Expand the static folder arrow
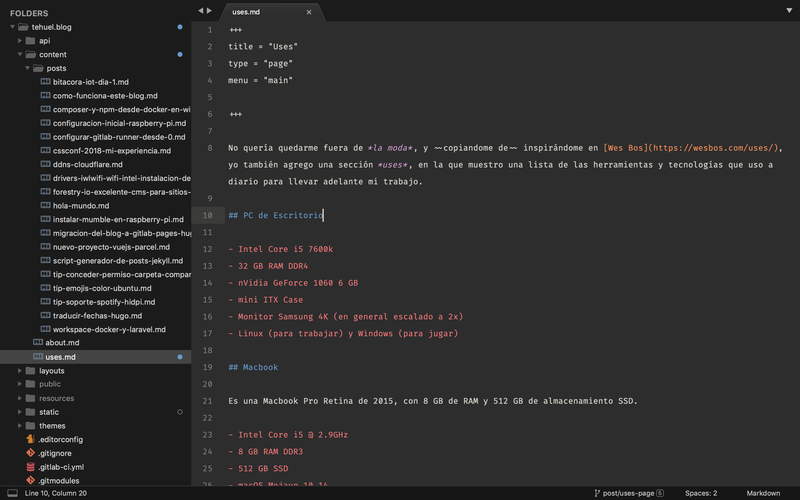The height and width of the screenshot is (500, 800). [20, 412]
